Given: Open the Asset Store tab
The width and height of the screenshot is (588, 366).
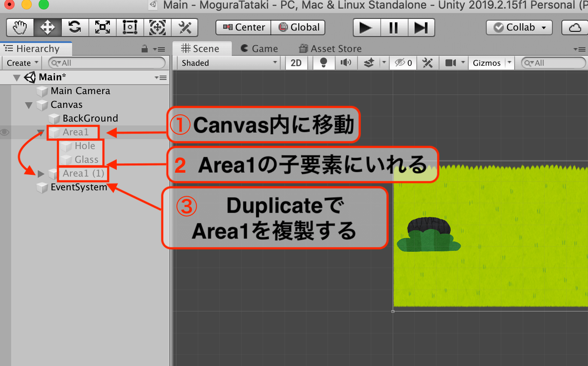Looking at the screenshot, I should click(330, 49).
